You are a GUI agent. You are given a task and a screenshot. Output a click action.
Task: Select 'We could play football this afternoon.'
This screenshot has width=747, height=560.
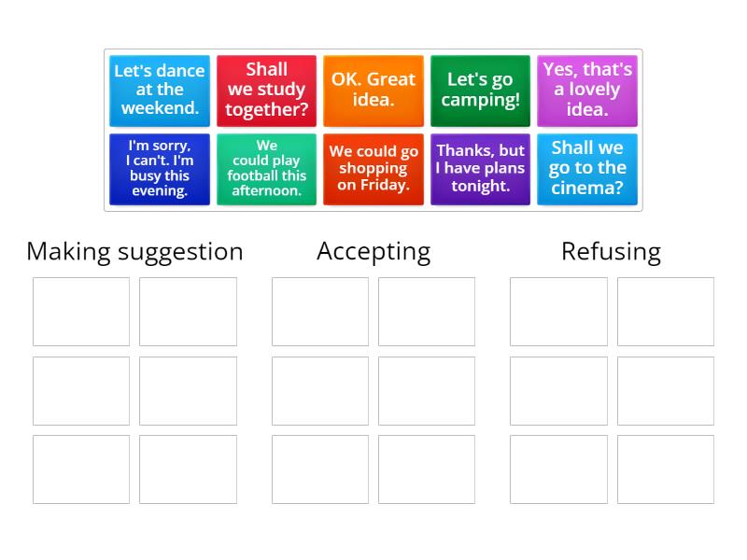tap(266, 169)
